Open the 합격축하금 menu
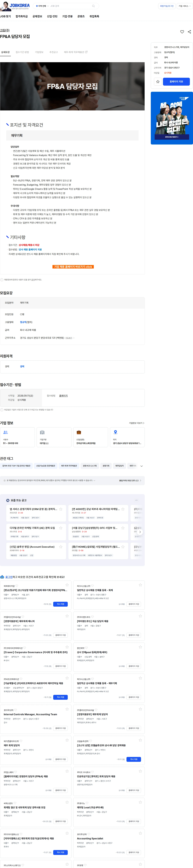The width and height of the screenshot is (193, 868). [x=22, y=17]
